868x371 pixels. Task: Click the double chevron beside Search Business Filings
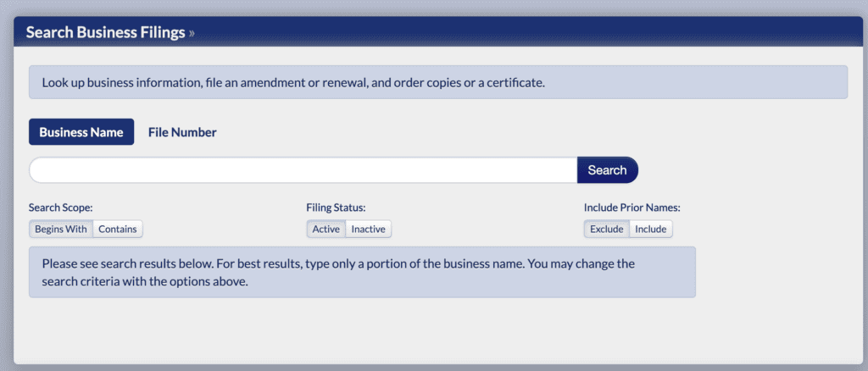point(192,33)
